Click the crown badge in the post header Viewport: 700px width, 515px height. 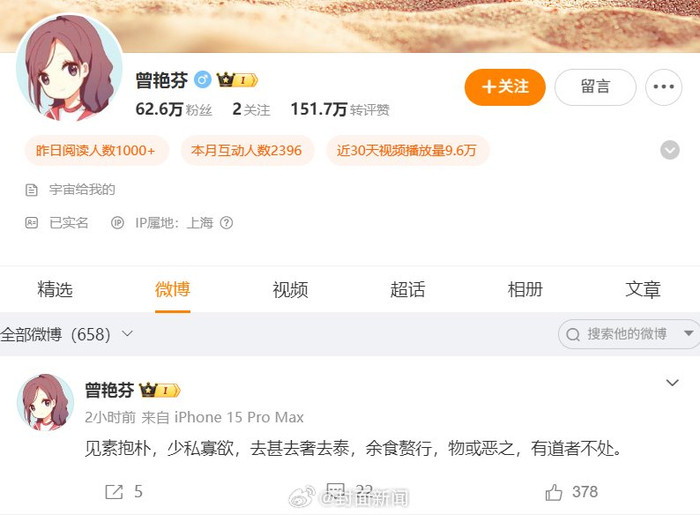[x=160, y=390]
